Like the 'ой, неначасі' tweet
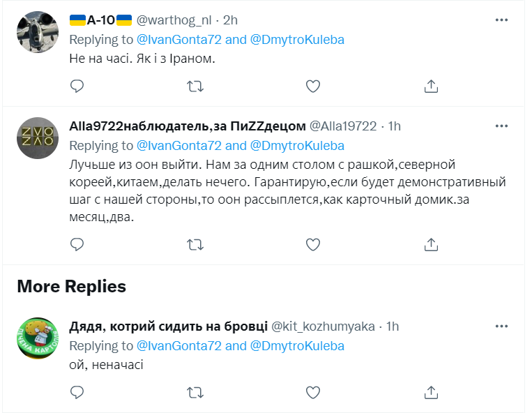Image resolution: width=532 pixels, height=413 pixels. (314, 393)
